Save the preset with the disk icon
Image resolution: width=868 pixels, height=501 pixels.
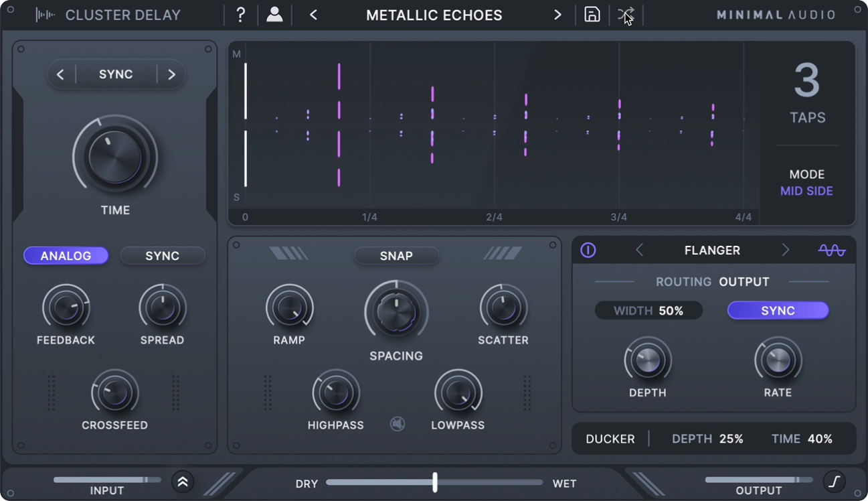(x=592, y=15)
